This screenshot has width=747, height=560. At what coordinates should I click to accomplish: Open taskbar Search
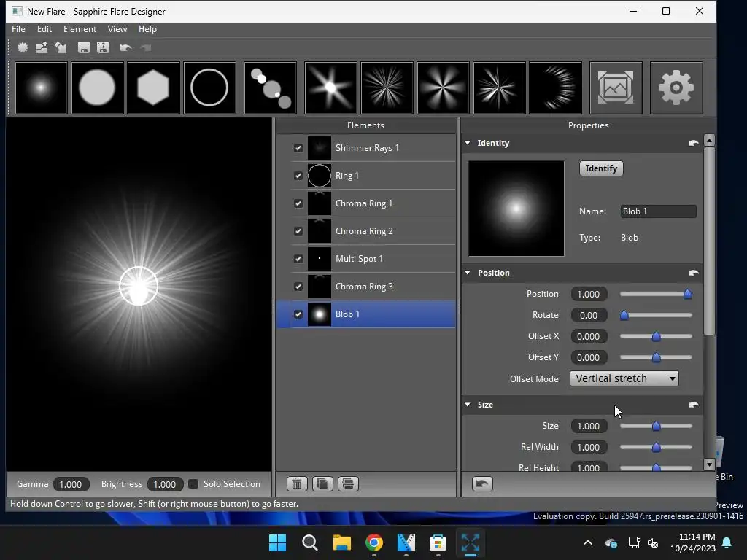click(x=309, y=542)
